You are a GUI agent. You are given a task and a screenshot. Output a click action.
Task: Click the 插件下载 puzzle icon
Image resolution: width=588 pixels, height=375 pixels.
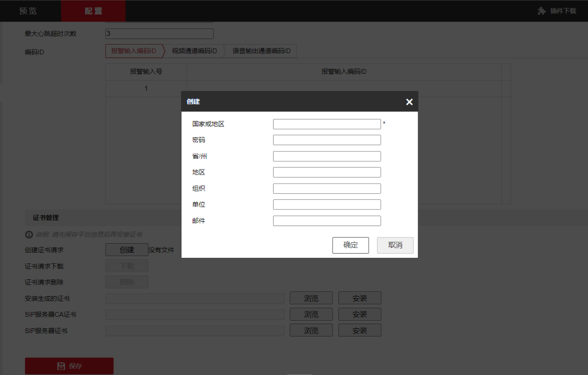(x=541, y=11)
